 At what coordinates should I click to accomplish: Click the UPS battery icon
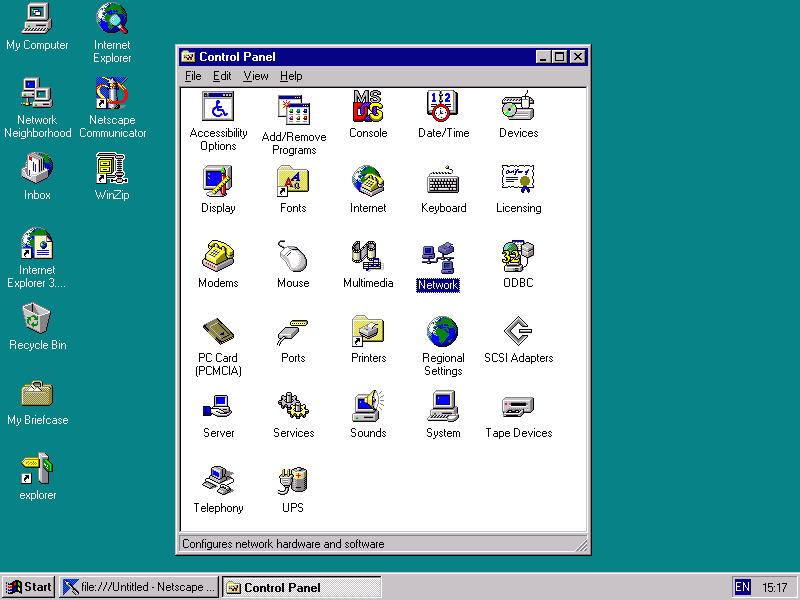293,482
